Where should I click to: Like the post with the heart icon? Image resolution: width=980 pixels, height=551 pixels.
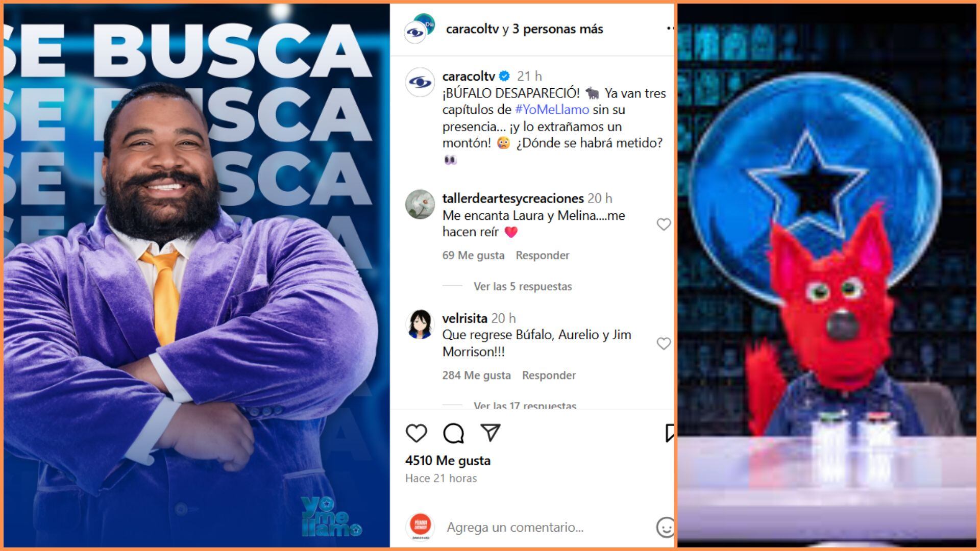click(x=416, y=433)
